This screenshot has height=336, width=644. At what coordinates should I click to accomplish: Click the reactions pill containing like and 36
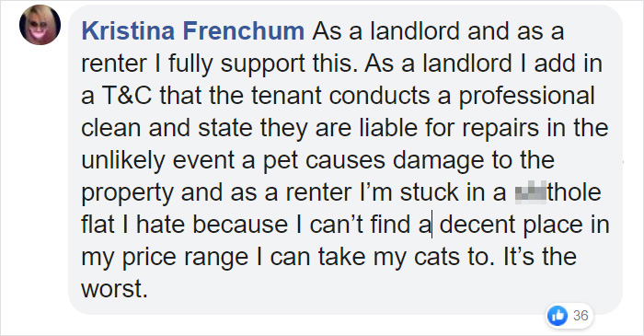(x=569, y=316)
